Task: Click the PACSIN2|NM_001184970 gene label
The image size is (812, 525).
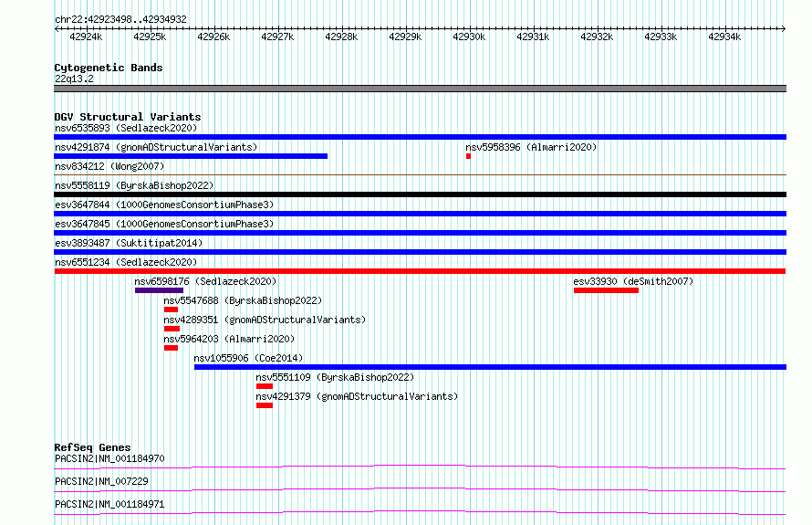Action: click(x=109, y=458)
